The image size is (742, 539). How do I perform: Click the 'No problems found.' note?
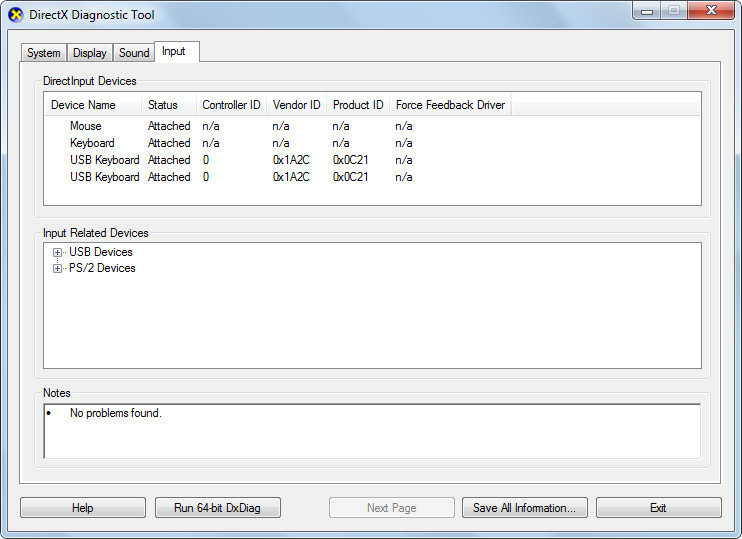(x=116, y=413)
